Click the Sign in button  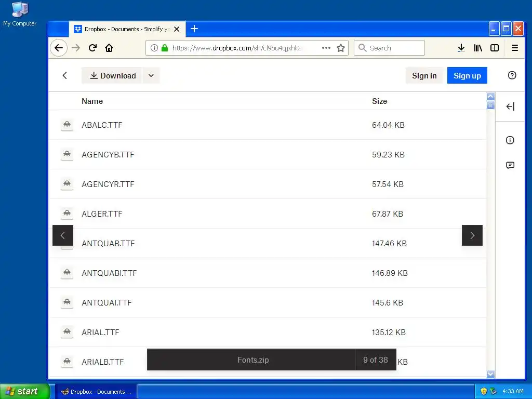[424, 75]
